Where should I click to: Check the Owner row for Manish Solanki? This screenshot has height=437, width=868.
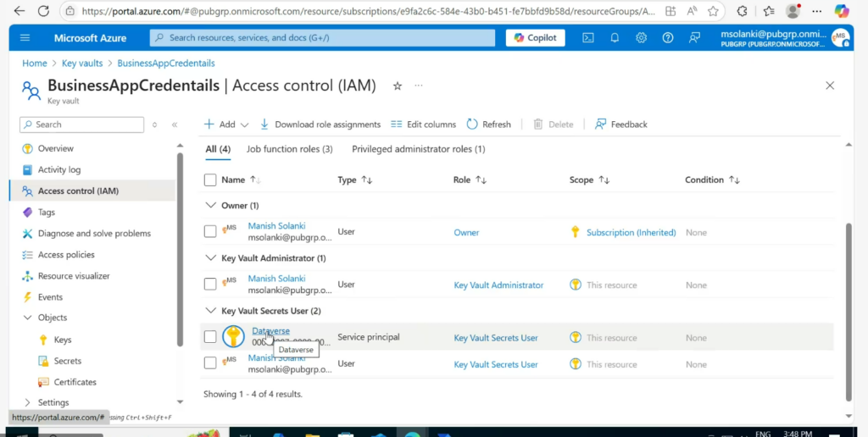210,231
